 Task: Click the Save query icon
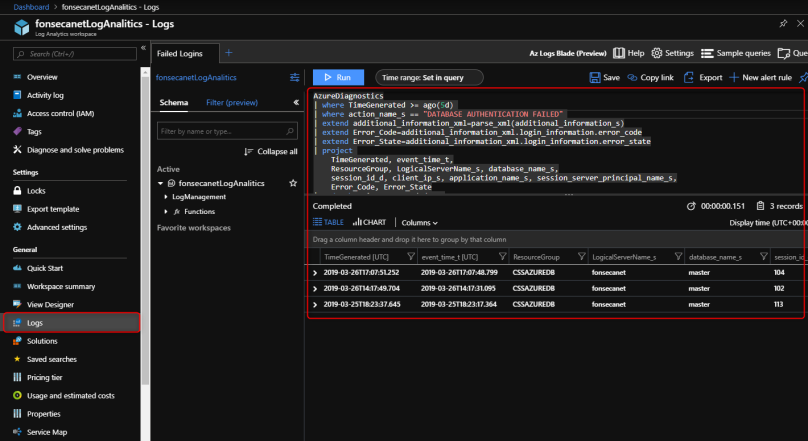click(596, 77)
